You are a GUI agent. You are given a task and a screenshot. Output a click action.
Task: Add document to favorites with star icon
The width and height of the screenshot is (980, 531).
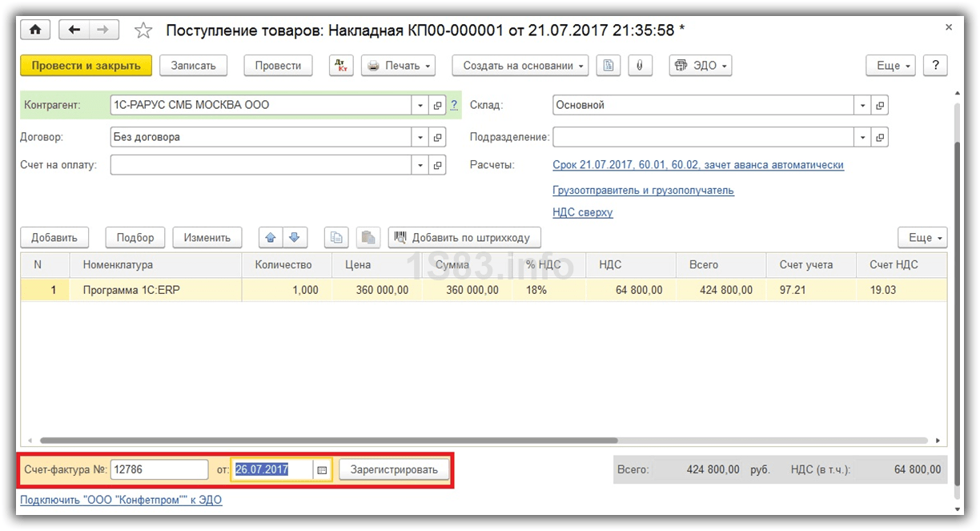(143, 30)
